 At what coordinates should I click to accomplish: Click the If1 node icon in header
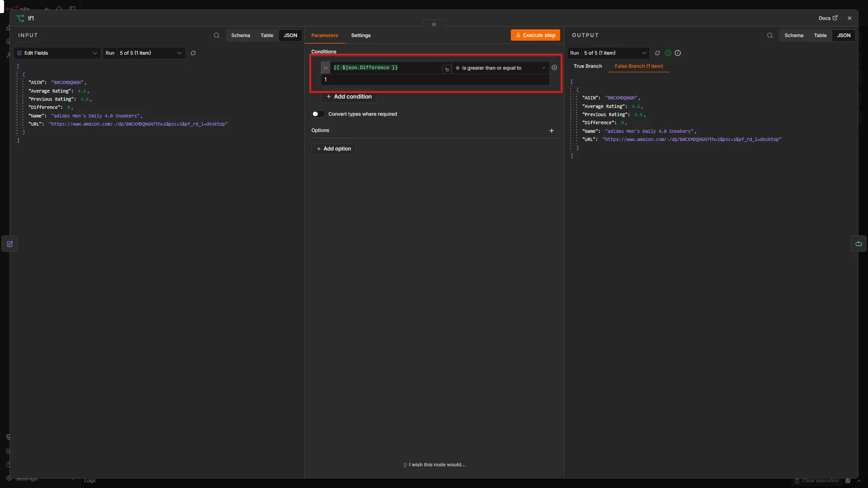point(20,19)
